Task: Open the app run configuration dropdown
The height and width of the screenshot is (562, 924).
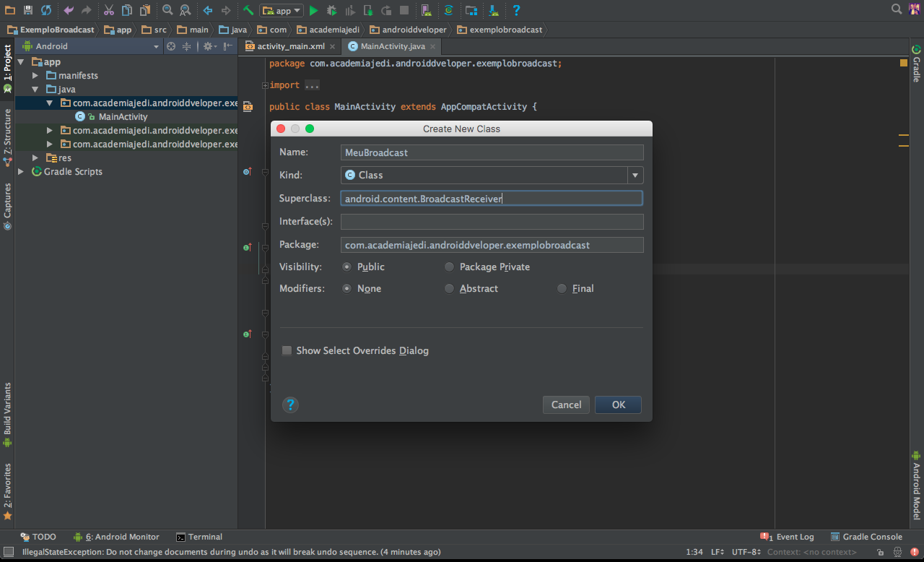Action: coord(282,10)
